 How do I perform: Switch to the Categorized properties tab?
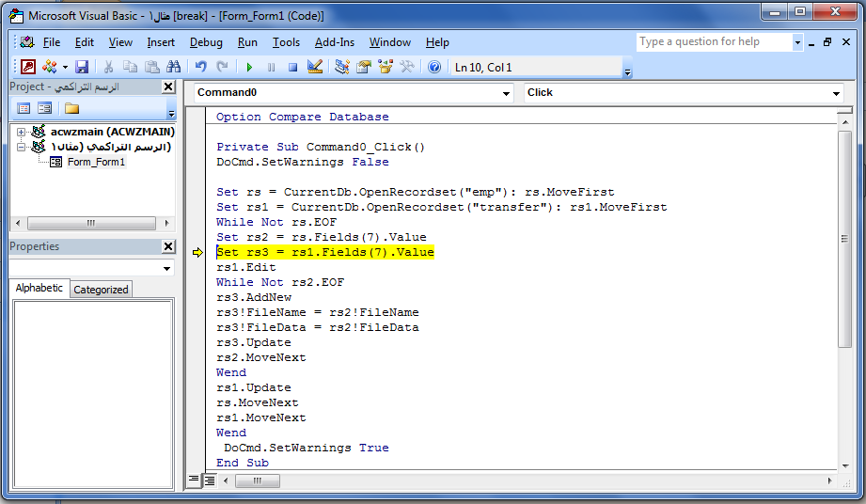pos(101,289)
